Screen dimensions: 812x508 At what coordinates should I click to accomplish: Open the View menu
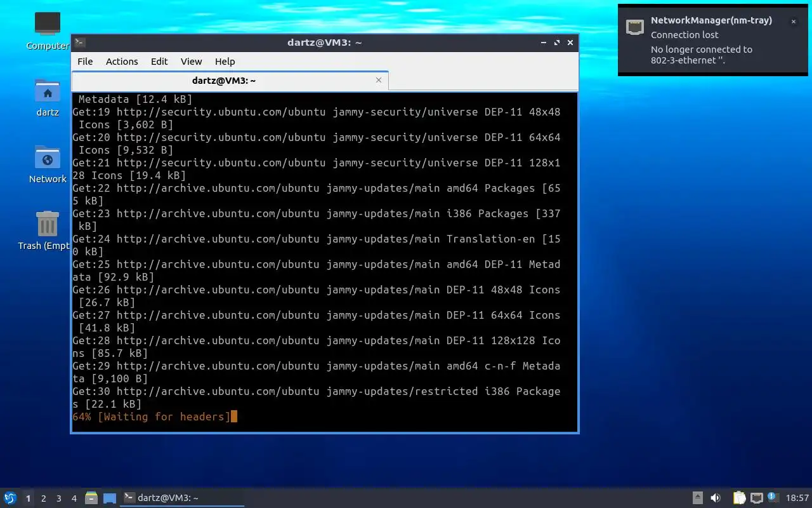click(191, 62)
